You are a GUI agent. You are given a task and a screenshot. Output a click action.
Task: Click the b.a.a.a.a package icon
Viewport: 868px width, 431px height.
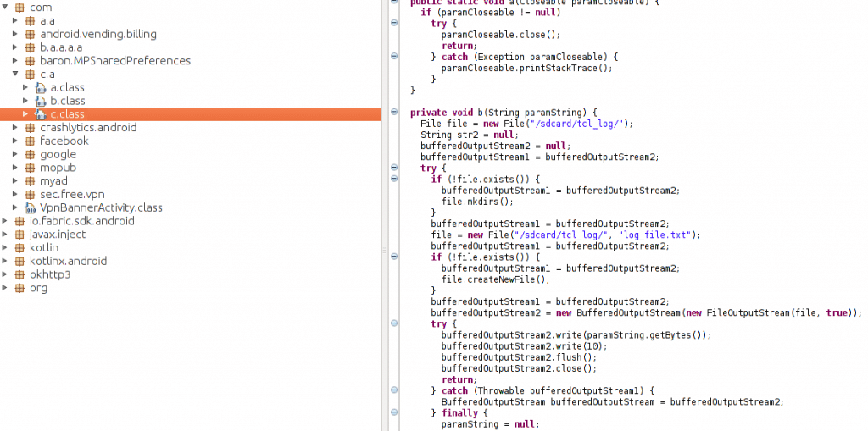tap(30, 47)
